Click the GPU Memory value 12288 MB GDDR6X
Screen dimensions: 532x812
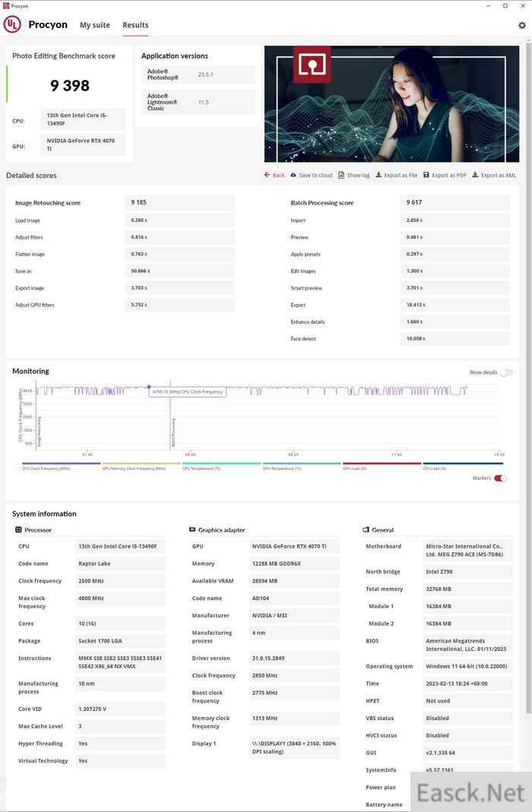tap(294, 563)
